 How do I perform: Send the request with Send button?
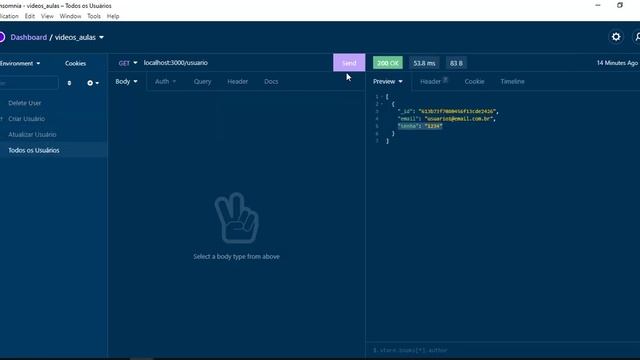[x=349, y=63]
